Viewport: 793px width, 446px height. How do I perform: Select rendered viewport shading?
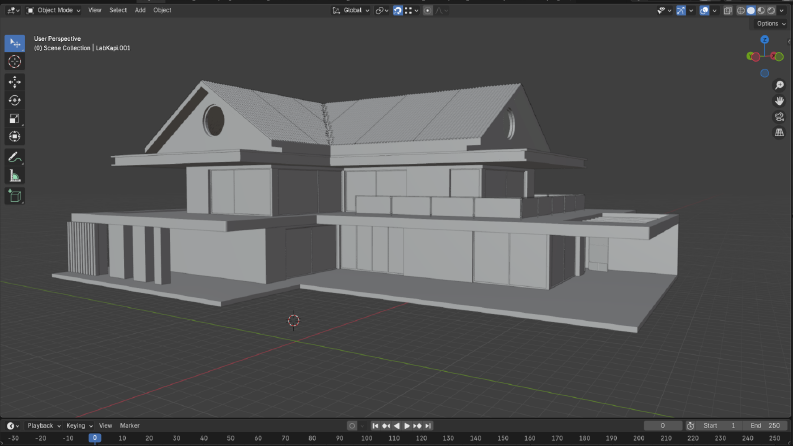[x=771, y=10]
